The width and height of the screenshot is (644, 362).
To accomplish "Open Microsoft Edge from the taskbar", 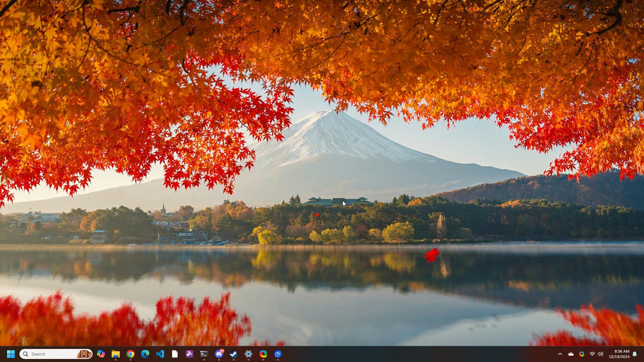I will pos(145,354).
